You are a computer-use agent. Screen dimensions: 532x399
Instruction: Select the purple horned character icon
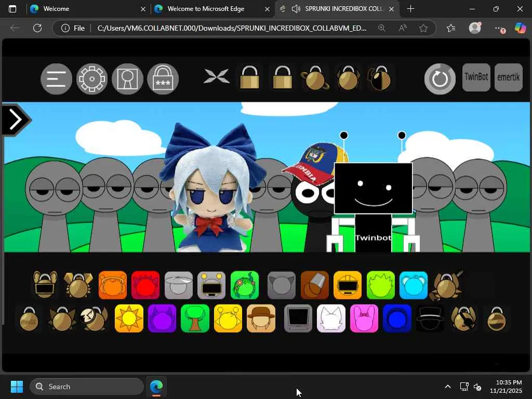click(x=162, y=318)
